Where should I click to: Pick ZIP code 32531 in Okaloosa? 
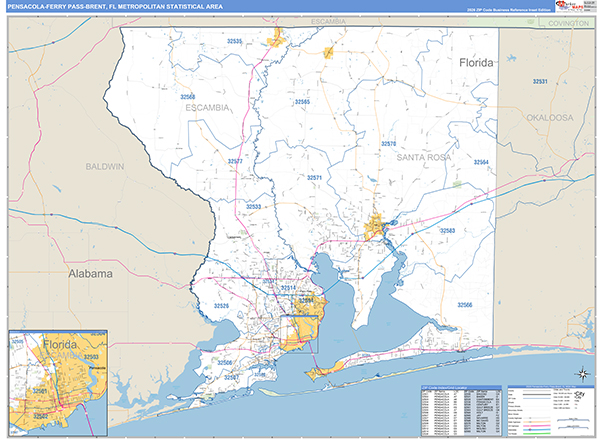[x=540, y=82]
